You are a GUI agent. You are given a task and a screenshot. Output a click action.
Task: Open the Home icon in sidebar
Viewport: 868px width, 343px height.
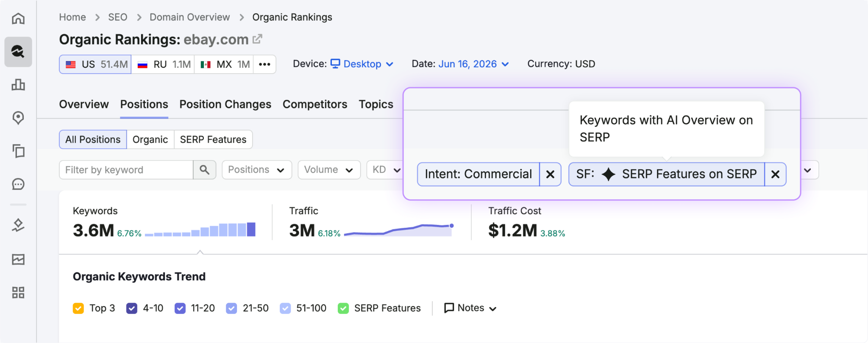[x=18, y=18]
